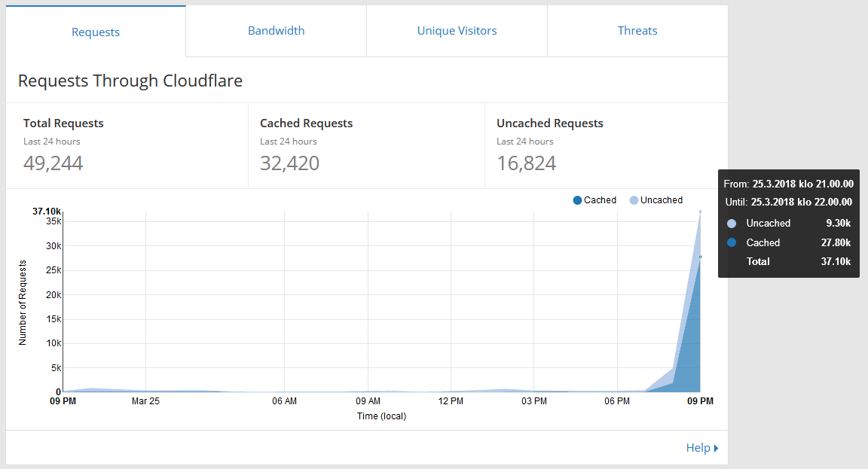Click the tooltip From date line
The height and width of the screenshot is (469, 868).
point(789,184)
